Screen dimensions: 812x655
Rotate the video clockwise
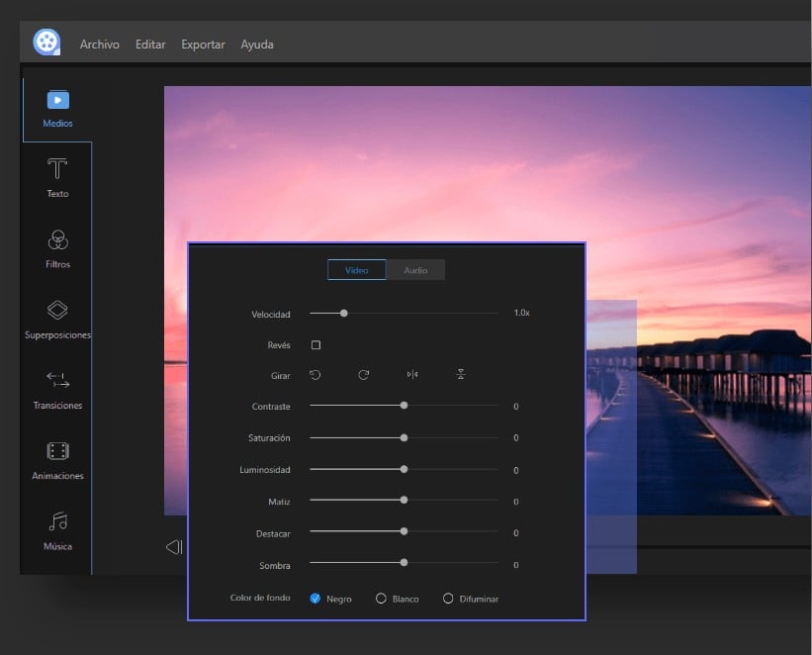363,374
